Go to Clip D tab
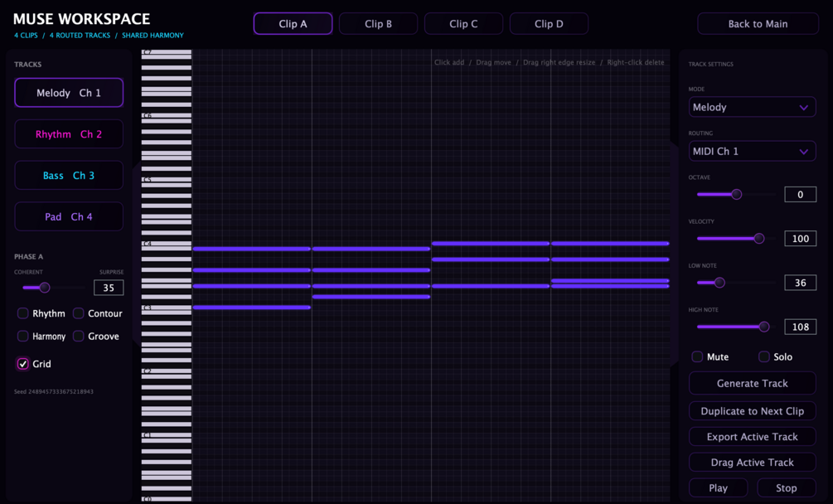This screenshot has width=833, height=504. 549,24
